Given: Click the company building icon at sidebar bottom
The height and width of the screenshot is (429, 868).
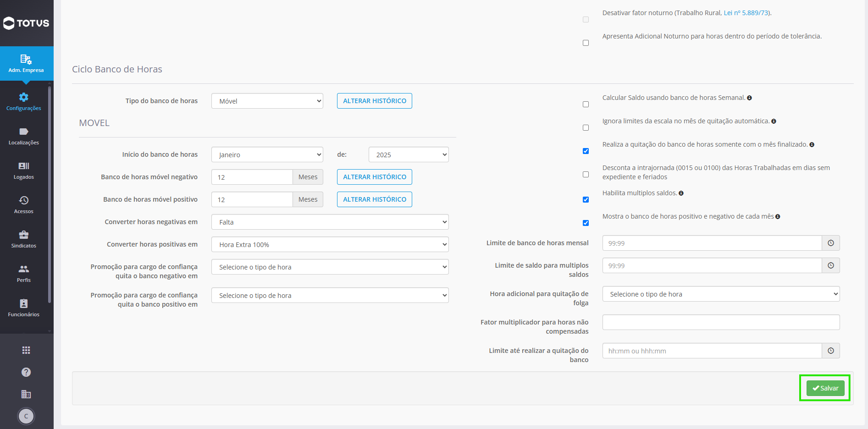Looking at the screenshot, I should click(26, 394).
